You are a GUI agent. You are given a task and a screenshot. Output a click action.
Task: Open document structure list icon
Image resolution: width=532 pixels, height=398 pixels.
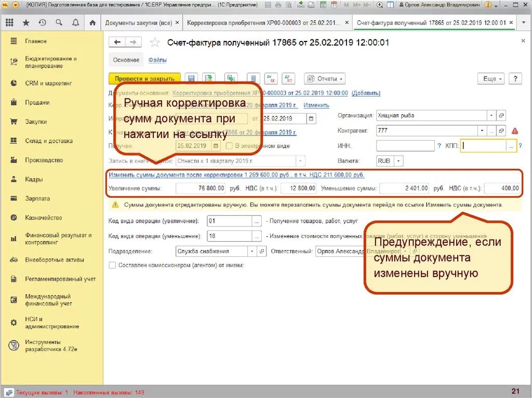tap(253, 79)
